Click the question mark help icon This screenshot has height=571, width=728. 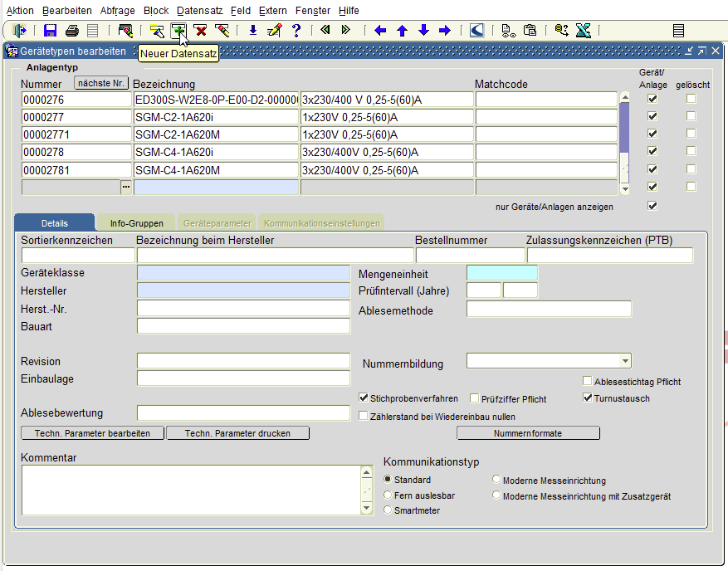click(x=296, y=31)
